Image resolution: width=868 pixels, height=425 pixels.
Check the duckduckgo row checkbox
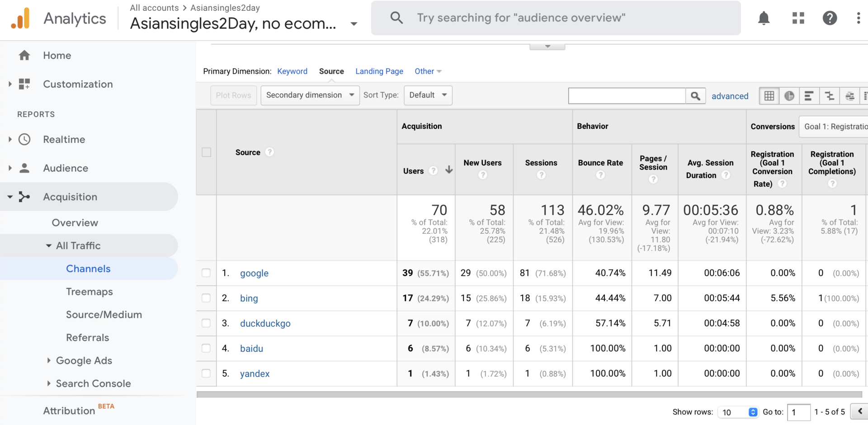206,323
